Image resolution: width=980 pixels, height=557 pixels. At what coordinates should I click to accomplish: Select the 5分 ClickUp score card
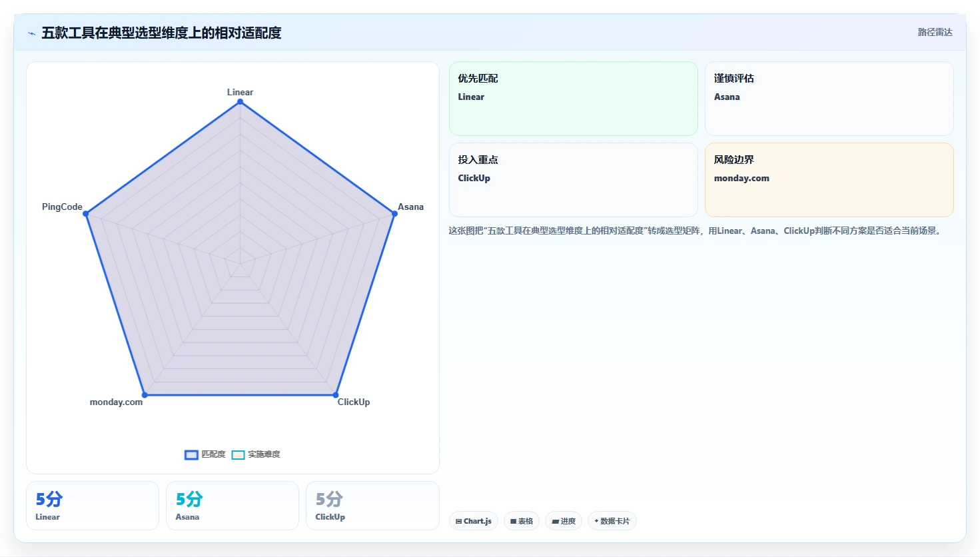click(372, 506)
